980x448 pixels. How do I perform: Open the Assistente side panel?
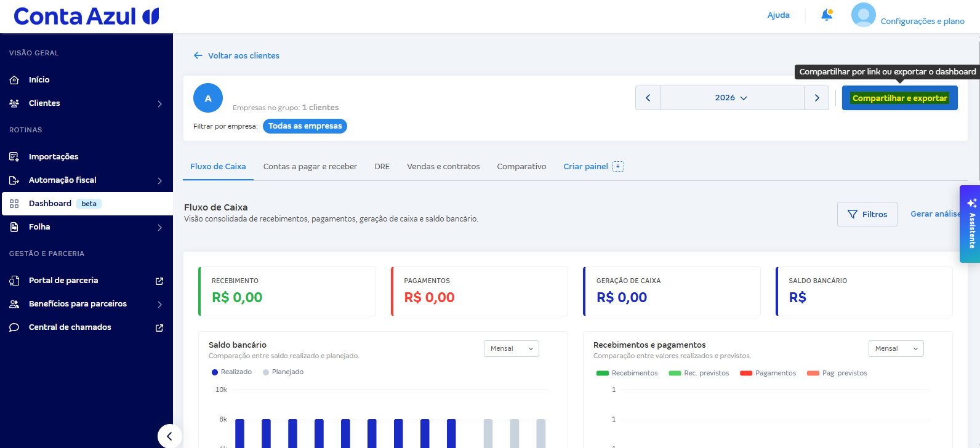[970, 224]
